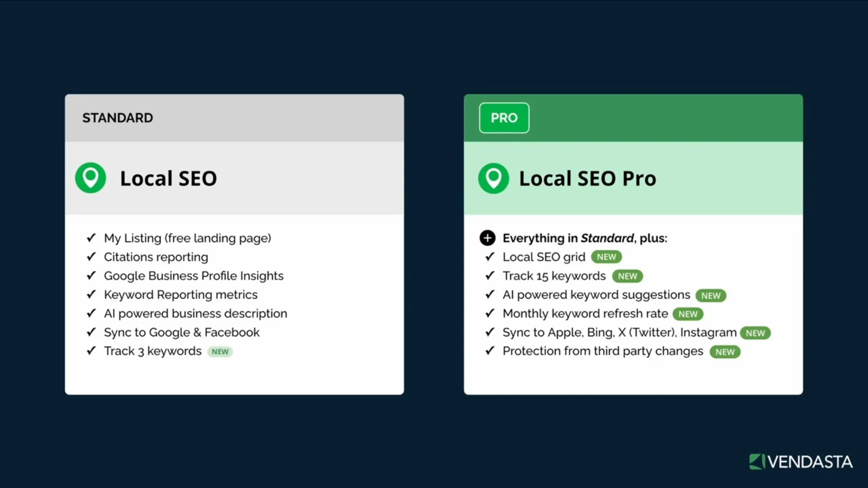
Task: Click the Local SEO Pro pin icon
Action: click(x=493, y=178)
